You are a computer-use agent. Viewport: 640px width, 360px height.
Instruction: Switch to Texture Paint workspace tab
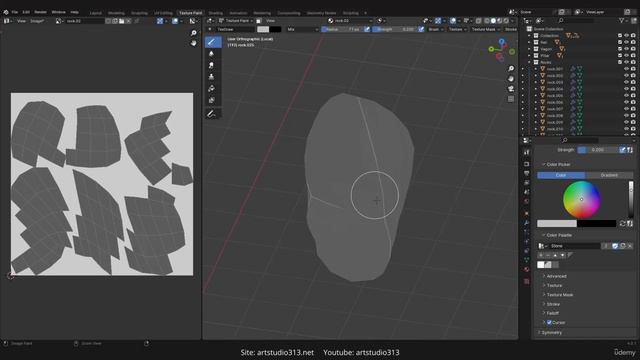pos(191,13)
